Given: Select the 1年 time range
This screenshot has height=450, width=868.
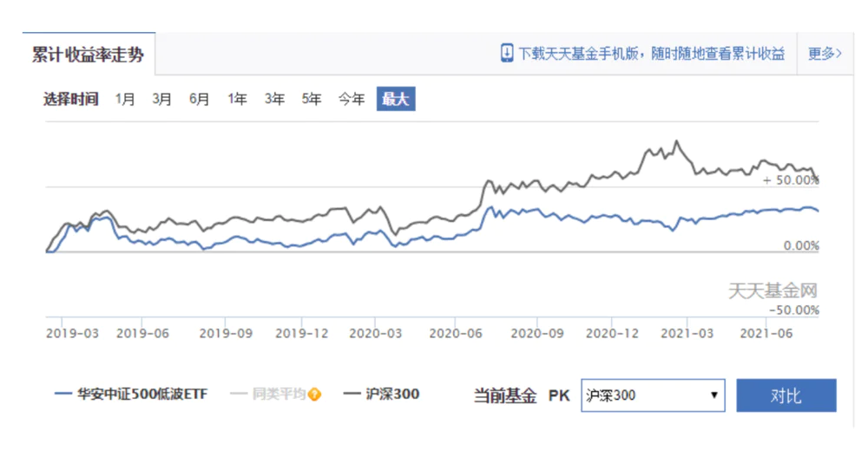Looking at the screenshot, I should [x=238, y=99].
